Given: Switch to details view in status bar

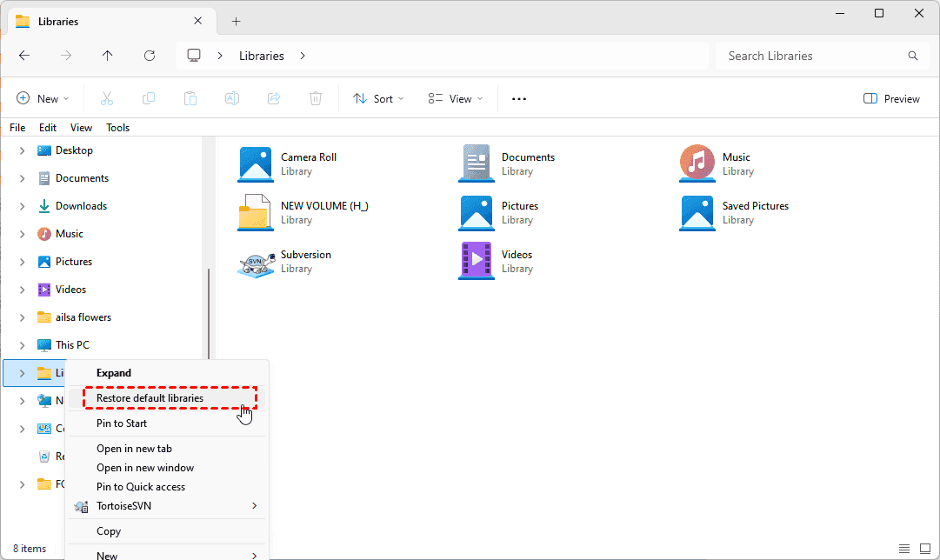Looking at the screenshot, I should [x=904, y=549].
